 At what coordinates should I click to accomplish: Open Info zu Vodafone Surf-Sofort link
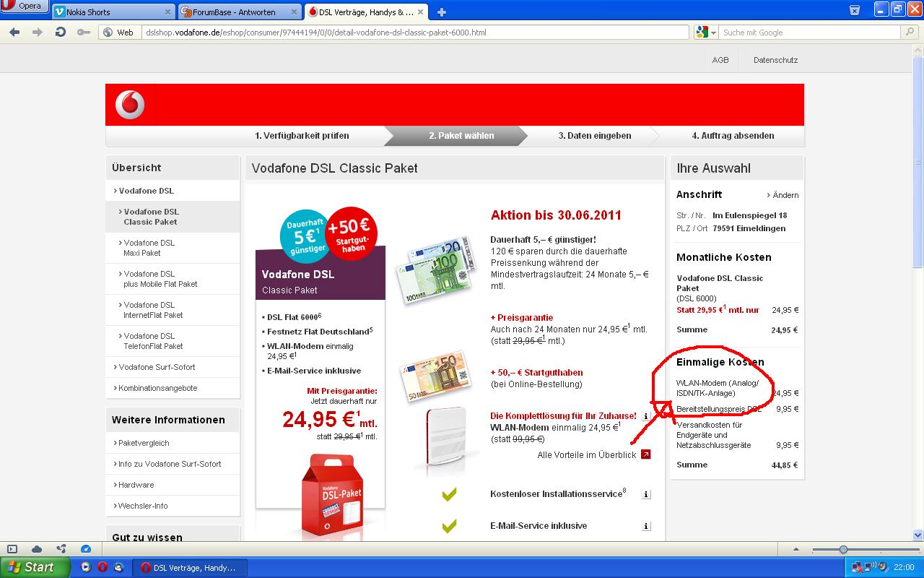tap(169, 464)
